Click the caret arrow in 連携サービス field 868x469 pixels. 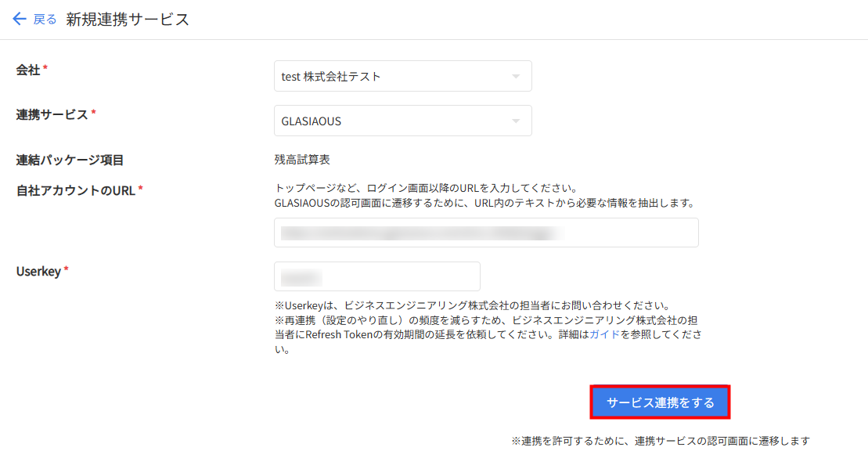tap(515, 121)
